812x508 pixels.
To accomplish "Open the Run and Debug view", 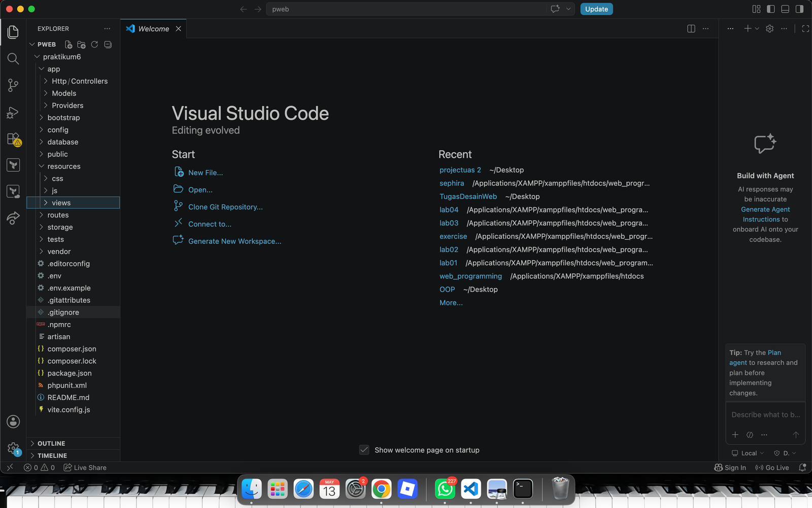I will coord(13,112).
